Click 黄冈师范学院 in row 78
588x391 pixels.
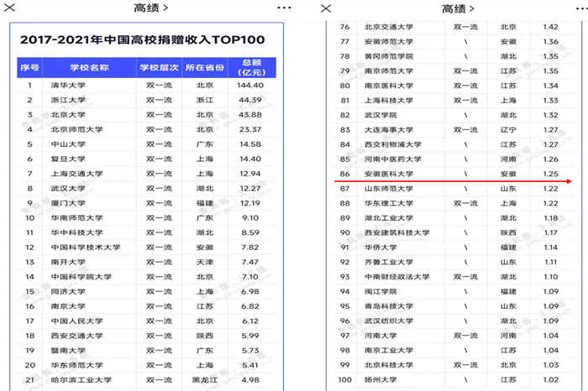click(389, 56)
